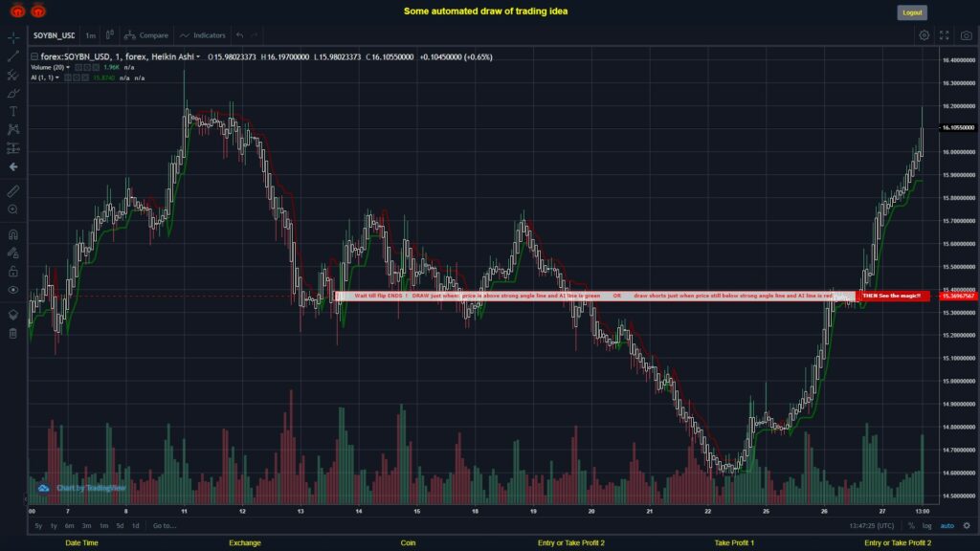Open the Heikin Ashi series dropdown arrow

pyautogui.click(x=198, y=56)
